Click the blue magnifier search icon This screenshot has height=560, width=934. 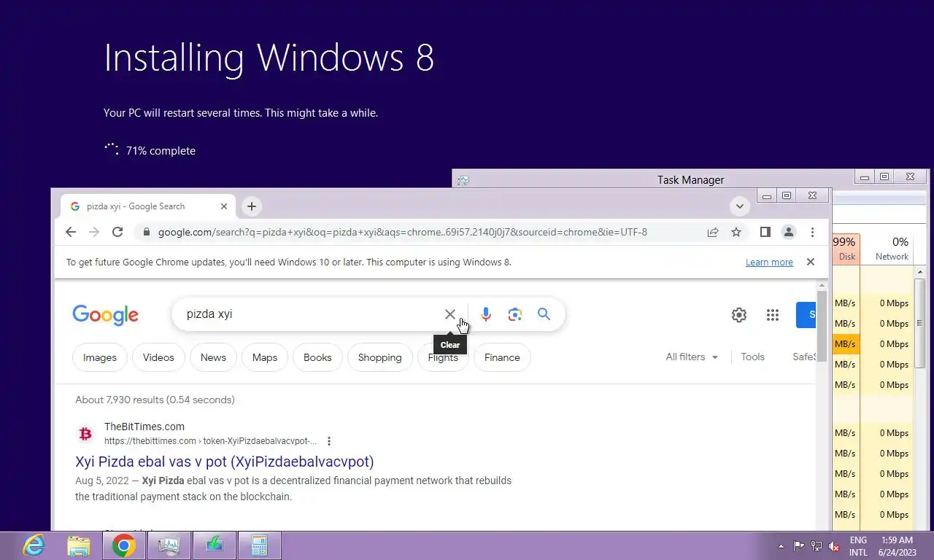(x=544, y=314)
